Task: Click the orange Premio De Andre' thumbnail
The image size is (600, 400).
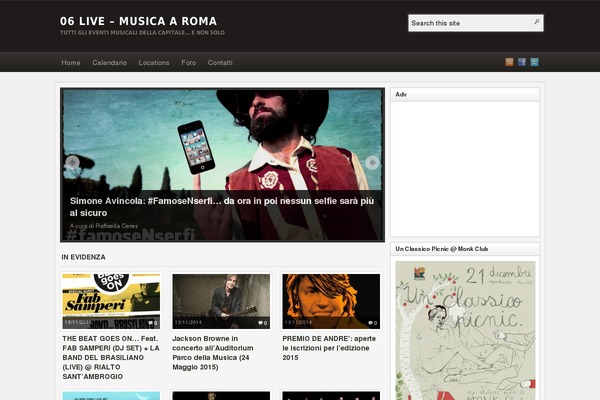Action: tap(331, 301)
